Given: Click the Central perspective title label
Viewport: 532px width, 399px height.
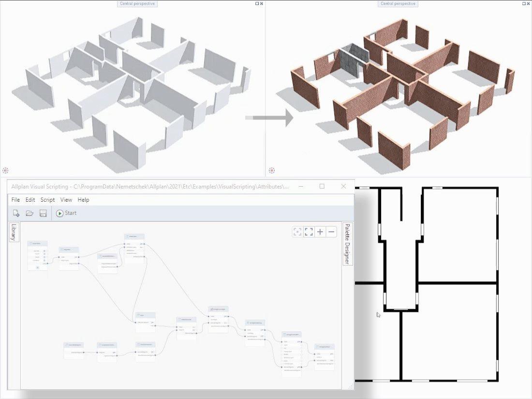Looking at the screenshot, I should click(137, 4).
